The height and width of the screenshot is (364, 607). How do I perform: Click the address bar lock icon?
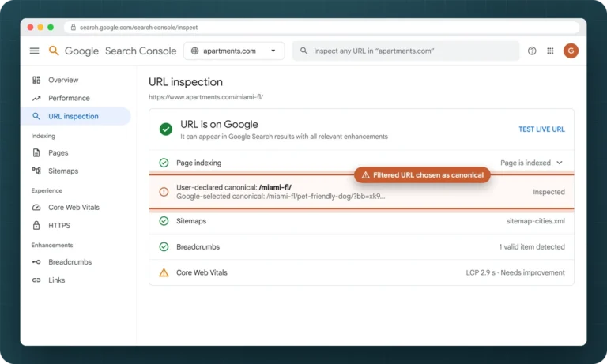coord(74,28)
